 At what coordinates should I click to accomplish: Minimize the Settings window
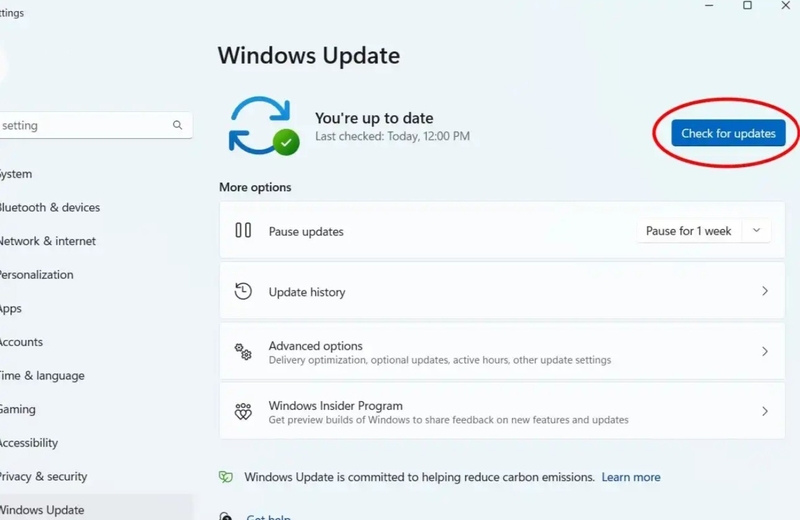click(x=709, y=5)
